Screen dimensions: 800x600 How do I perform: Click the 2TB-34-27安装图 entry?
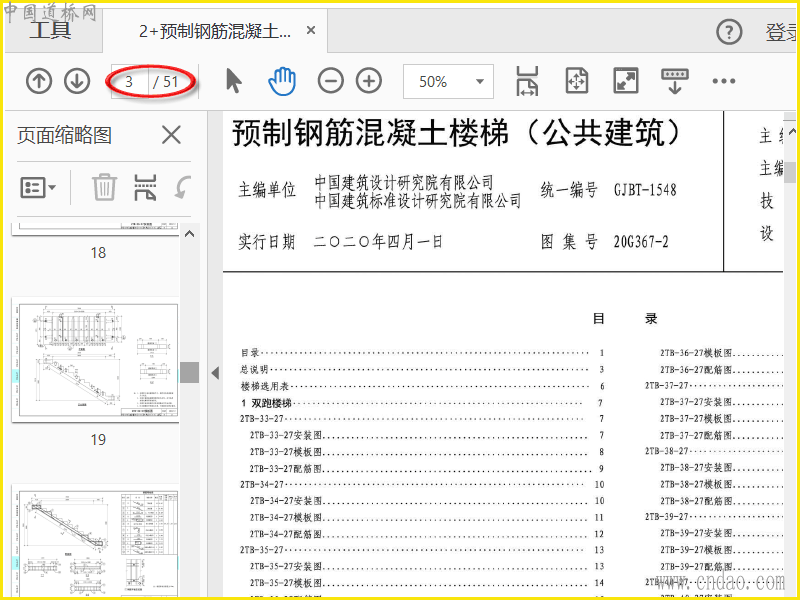[x=426, y=501]
